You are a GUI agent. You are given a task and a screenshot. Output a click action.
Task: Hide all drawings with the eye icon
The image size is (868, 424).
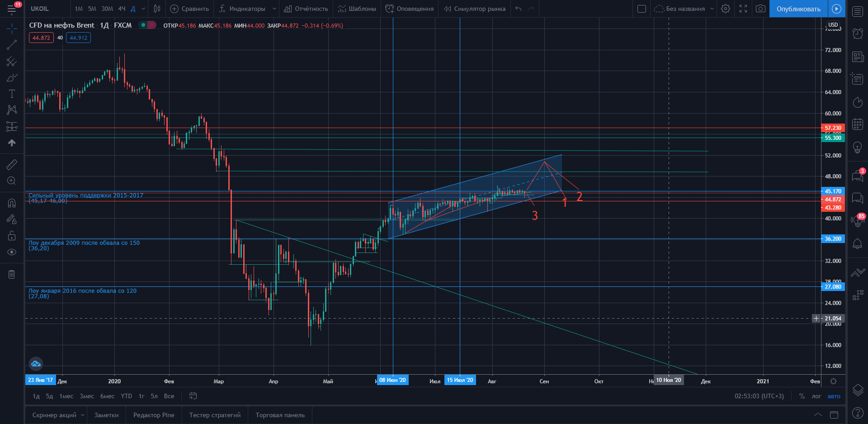pyautogui.click(x=12, y=252)
